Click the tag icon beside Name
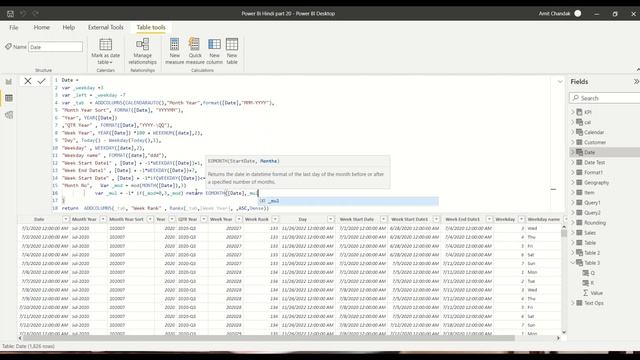Viewport: 640px width, 360px height. 8,47
